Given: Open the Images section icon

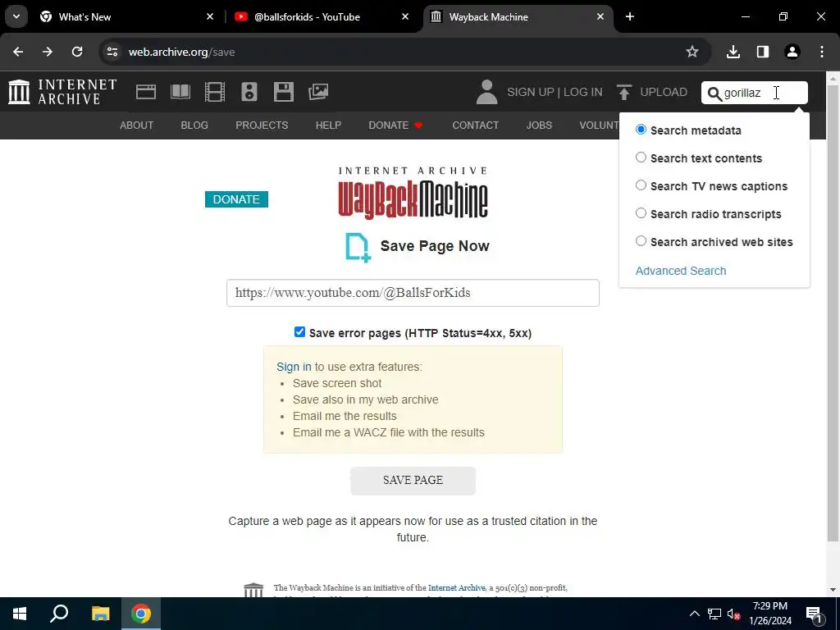Looking at the screenshot, I should [x=318, y=92].
